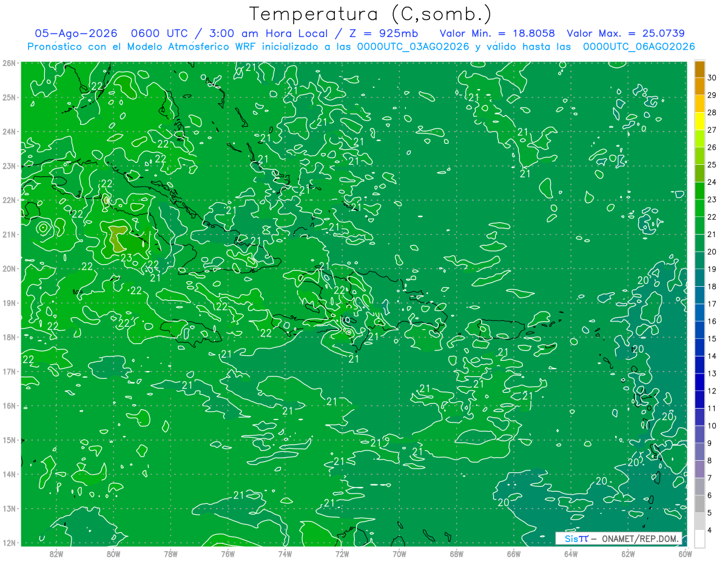Click the white swatch below legend value 4
The width and height of the screenshot is (728, 562).
point(699,538)
